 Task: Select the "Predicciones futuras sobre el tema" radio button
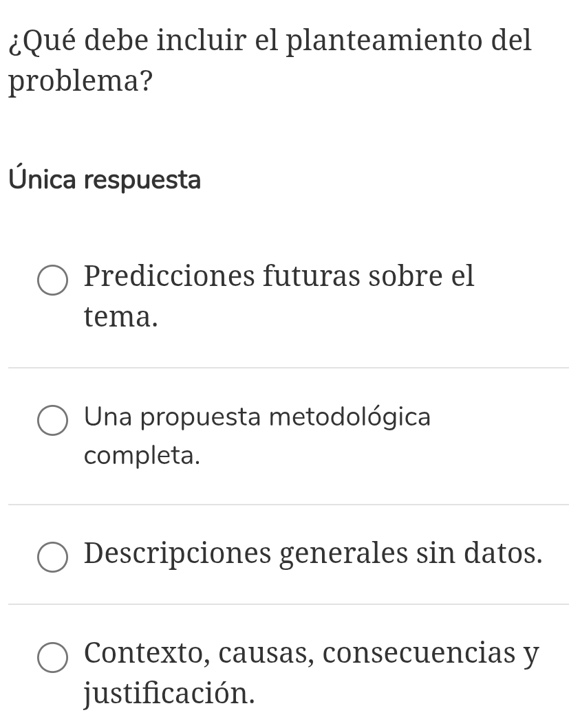(x=52, y=280)
